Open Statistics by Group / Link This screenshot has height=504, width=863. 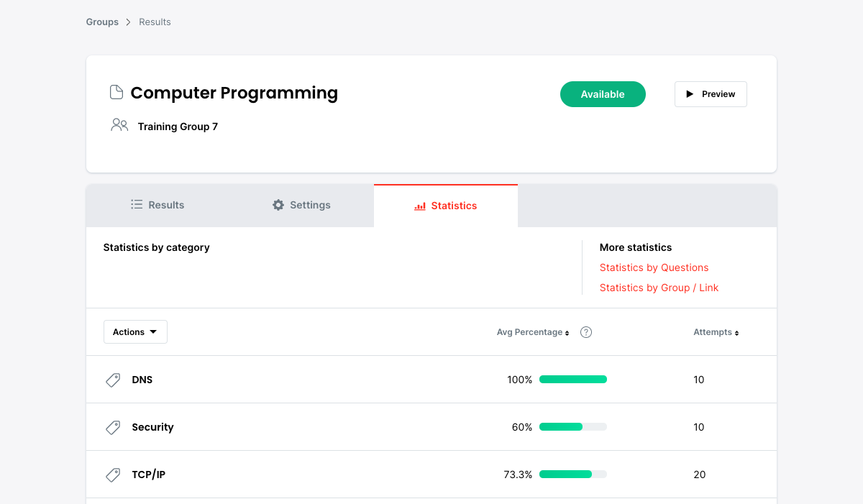pos(659,288)
